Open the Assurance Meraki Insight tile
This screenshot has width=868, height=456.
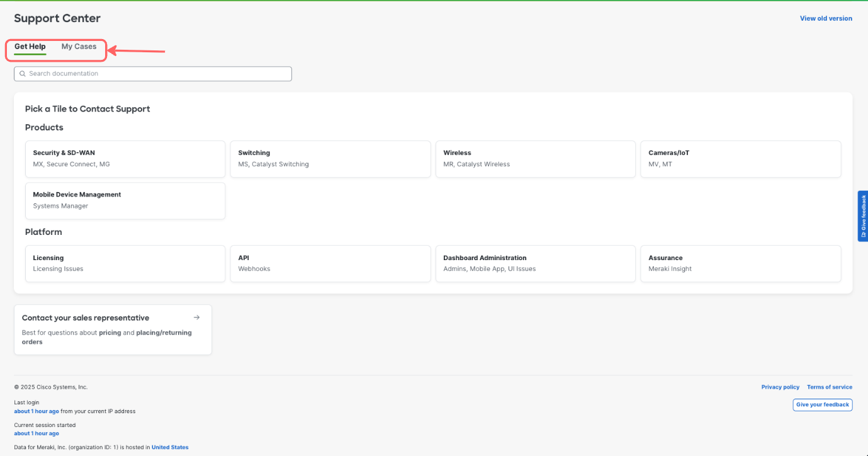click(x=740, y=263)
